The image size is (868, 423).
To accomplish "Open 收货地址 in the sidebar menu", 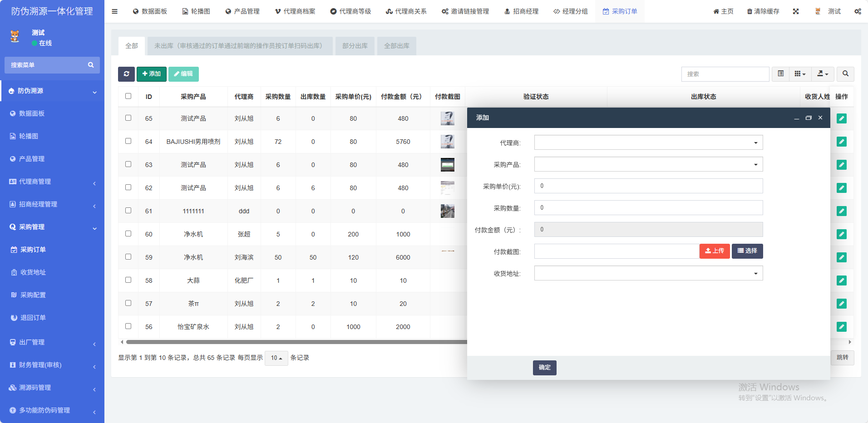I will [x=33, y=272].
